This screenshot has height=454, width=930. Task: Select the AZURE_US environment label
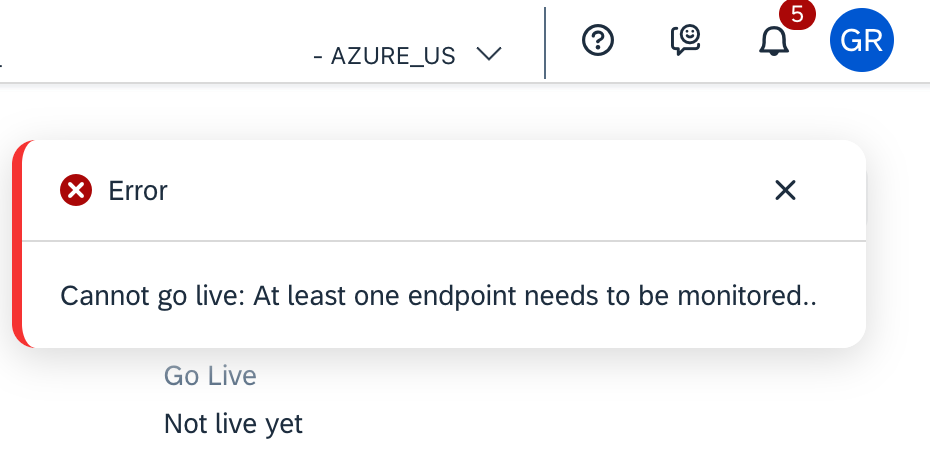tap(393, 56)
